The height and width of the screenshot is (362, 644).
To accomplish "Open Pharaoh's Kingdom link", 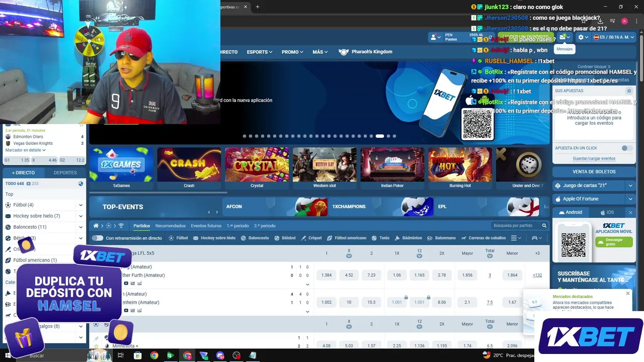I will tap(366, 52).
